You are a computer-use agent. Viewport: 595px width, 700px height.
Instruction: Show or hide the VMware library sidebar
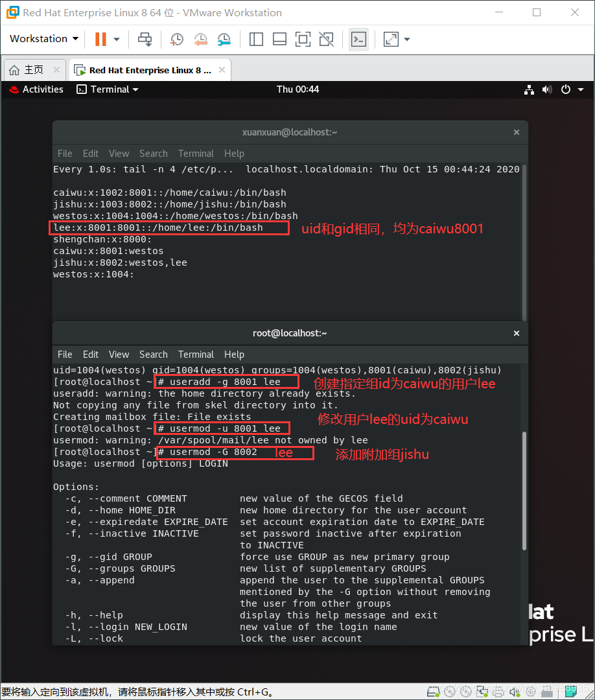tap(256, 40)
